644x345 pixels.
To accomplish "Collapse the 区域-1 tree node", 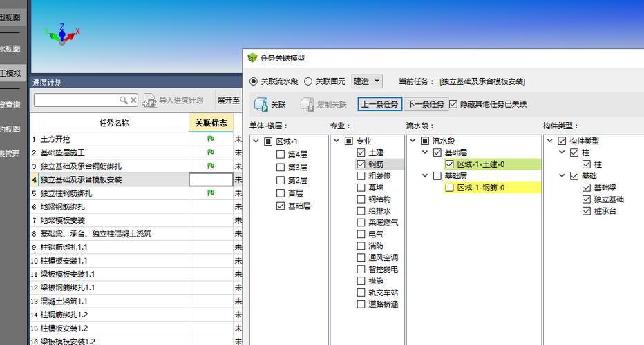I will pyautogui.click(x=256, y=141).
